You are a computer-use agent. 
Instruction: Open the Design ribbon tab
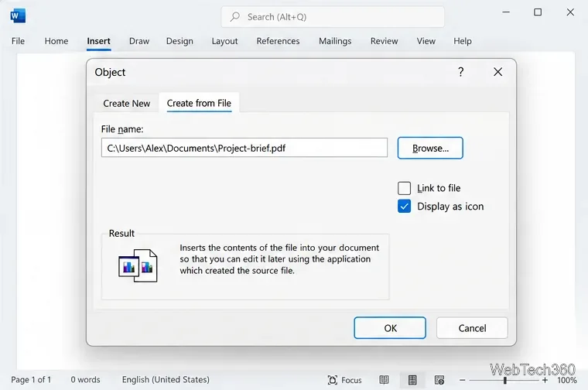[179, 41]
